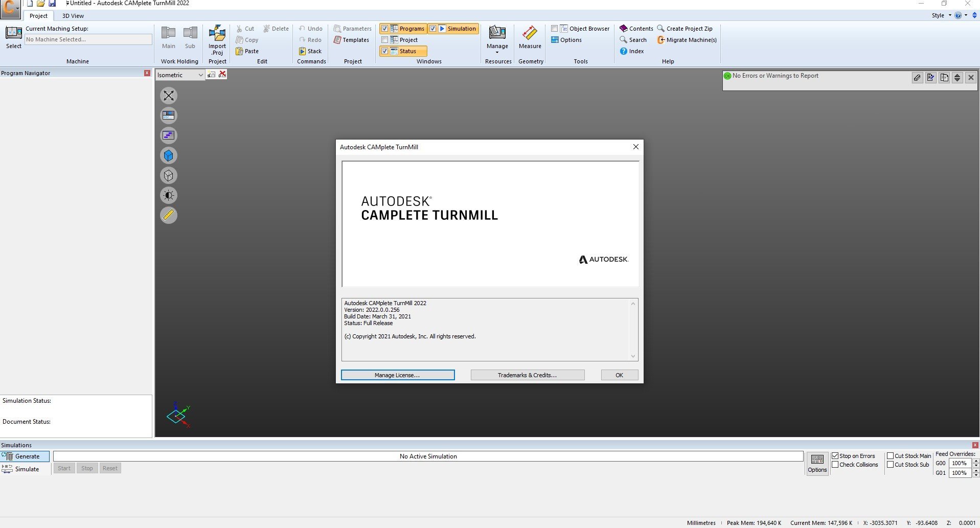This screenshot has height=528, width=980.
Task: Decrease the G01 feed override stepper
Action: click(976, 475)
